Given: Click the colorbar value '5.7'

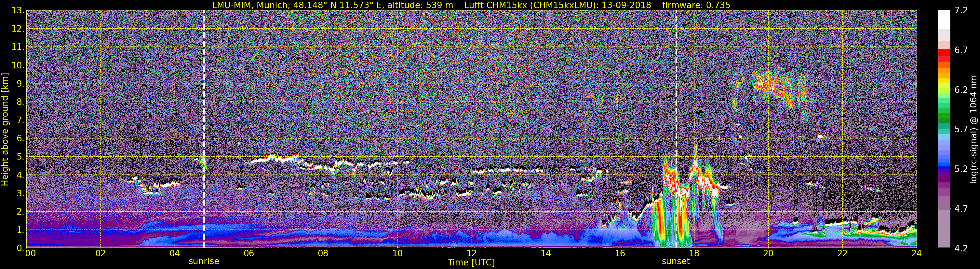Looking at the screenshot, I should tap(961, 129).
